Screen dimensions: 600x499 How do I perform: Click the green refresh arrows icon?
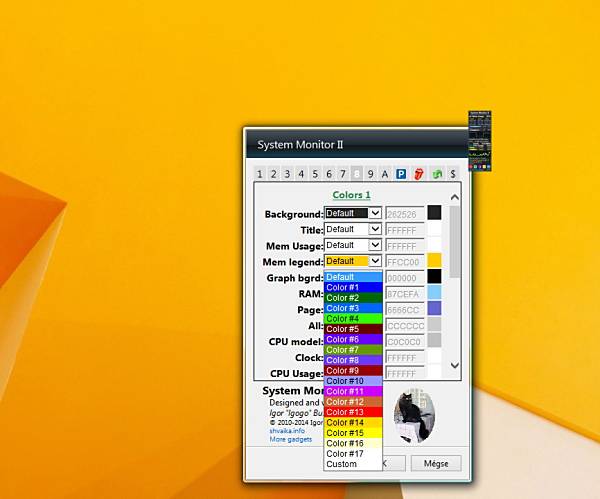(437, 174)
